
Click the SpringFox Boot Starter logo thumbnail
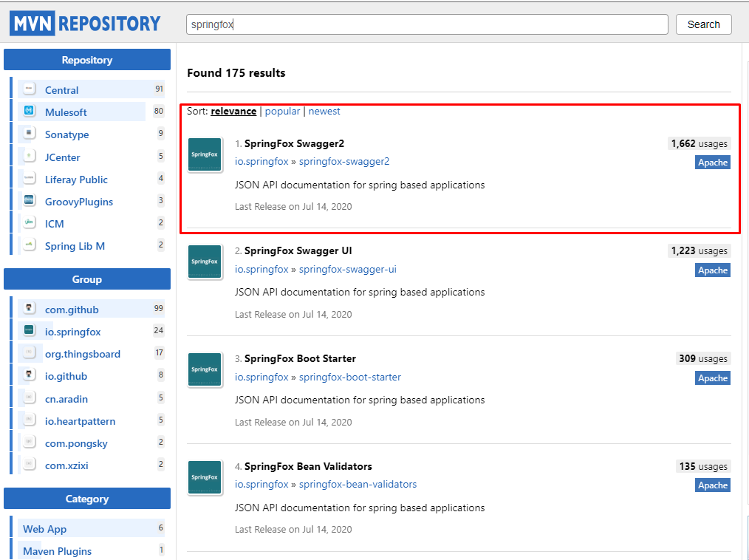[x=205, y=369]
